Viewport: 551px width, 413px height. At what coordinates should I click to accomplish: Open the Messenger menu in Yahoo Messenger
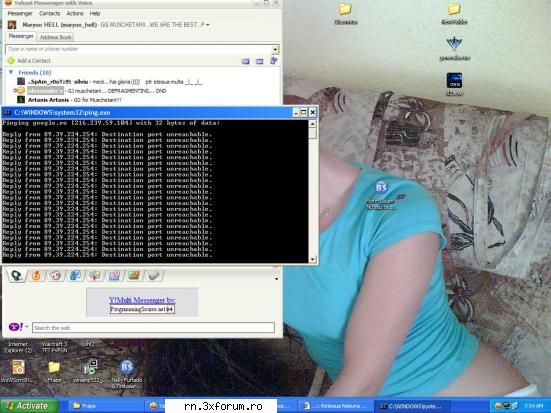[x=20, y=13]
